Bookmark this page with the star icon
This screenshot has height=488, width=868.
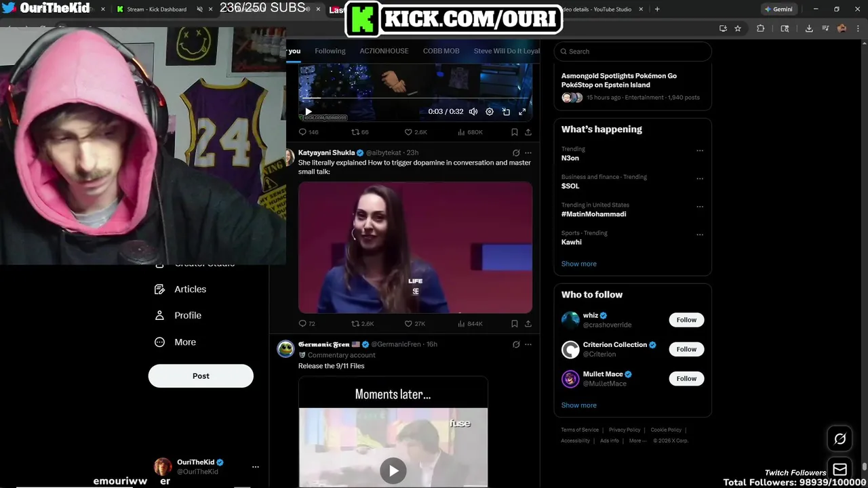[738, 28]
